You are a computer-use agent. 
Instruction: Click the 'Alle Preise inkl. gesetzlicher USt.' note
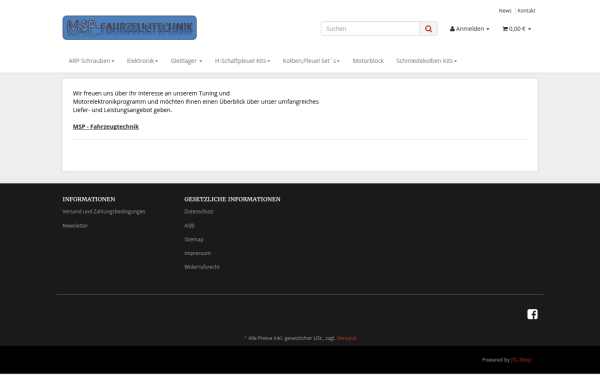click(x=290, y=338)
